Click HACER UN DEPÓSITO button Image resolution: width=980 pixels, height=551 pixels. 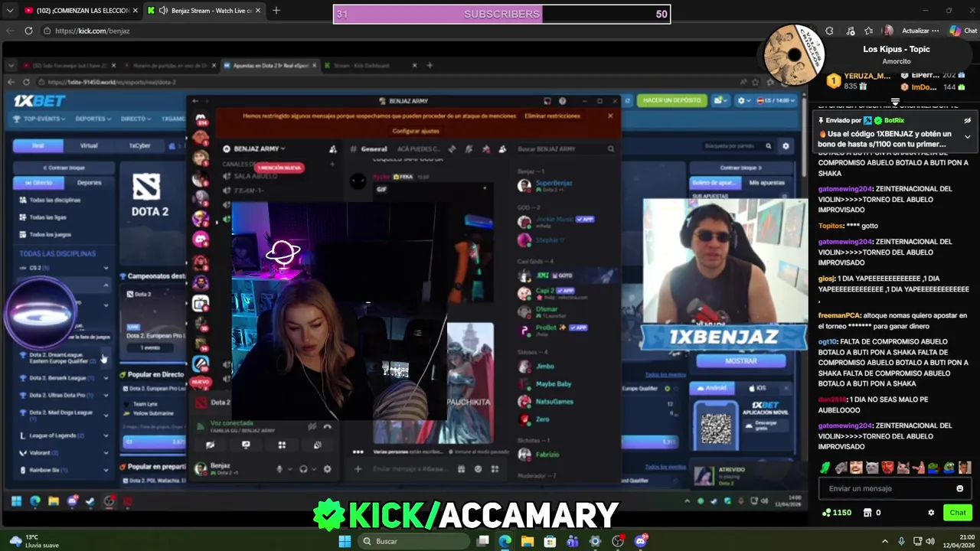point(671,100)
